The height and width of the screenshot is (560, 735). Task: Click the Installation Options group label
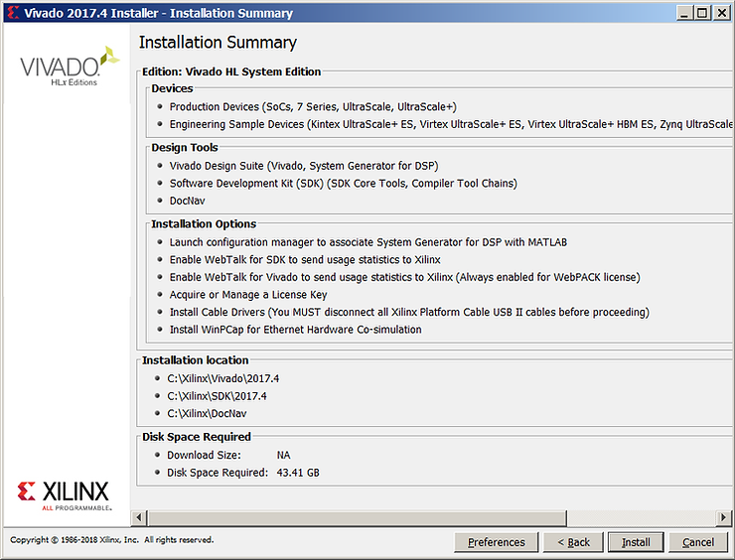tap(204, 224)
